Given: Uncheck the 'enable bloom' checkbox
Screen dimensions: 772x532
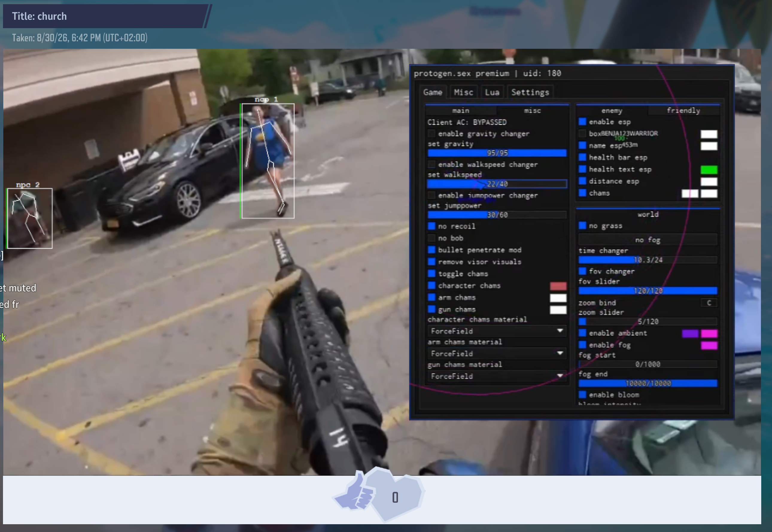Looking at the screenshot, I should [582, 395].
